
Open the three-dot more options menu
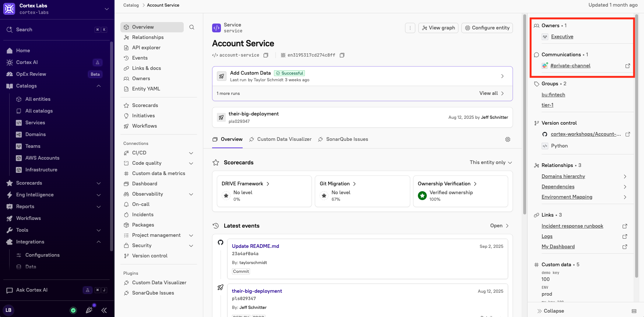(x=410, y=28)
